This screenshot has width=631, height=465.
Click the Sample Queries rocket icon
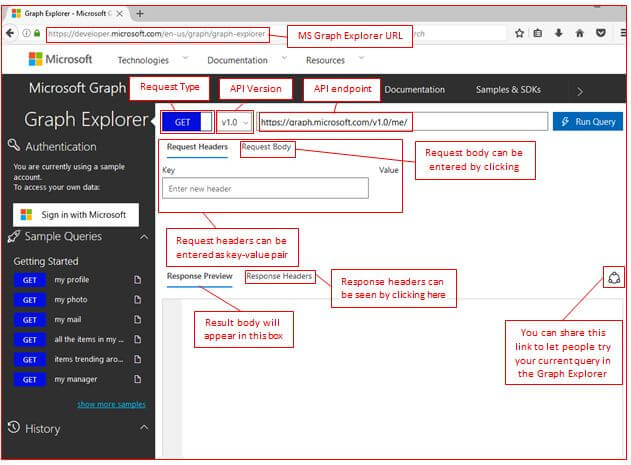(14, 236)
